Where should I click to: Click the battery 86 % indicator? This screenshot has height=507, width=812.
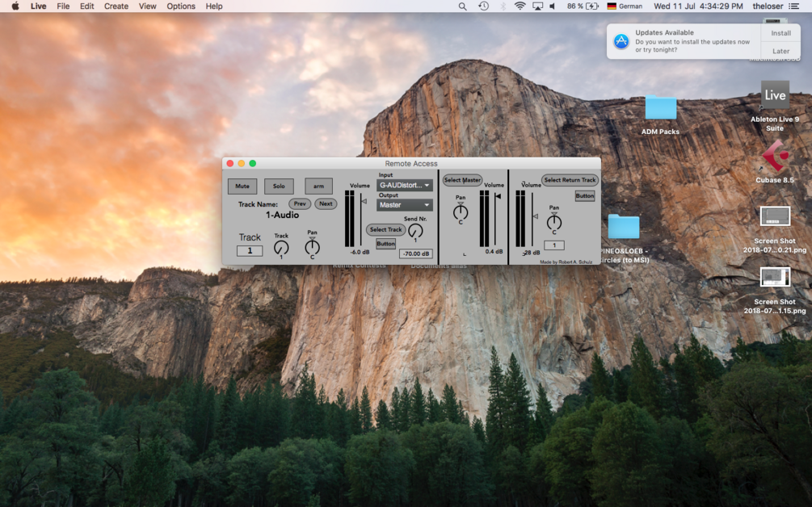pyautogui.click(x=583, y=6)
